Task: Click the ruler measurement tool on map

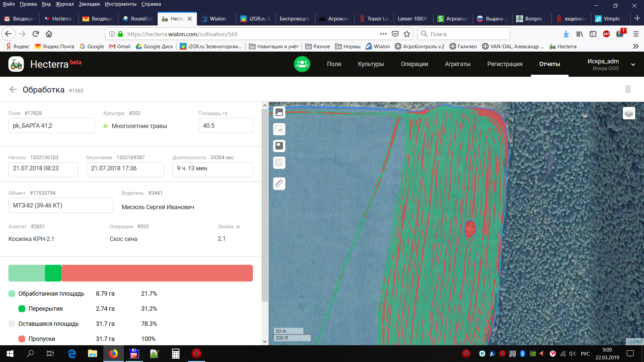Action: [x=279, y=183]
